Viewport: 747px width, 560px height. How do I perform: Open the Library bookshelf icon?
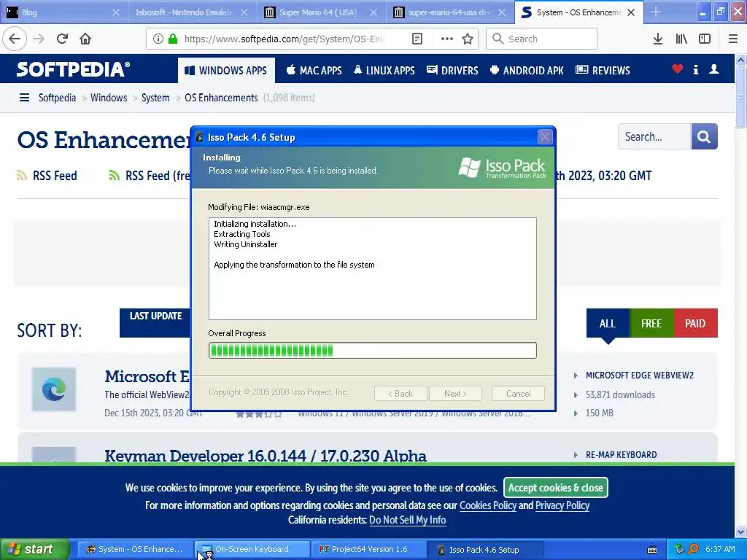pyautogui.click(x=681, y=39)
